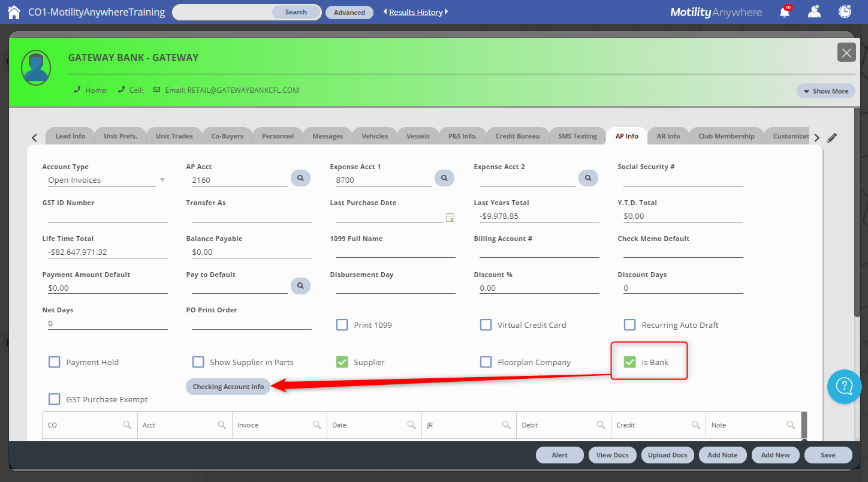Filter the JR column search icon

tap(506, 424)
